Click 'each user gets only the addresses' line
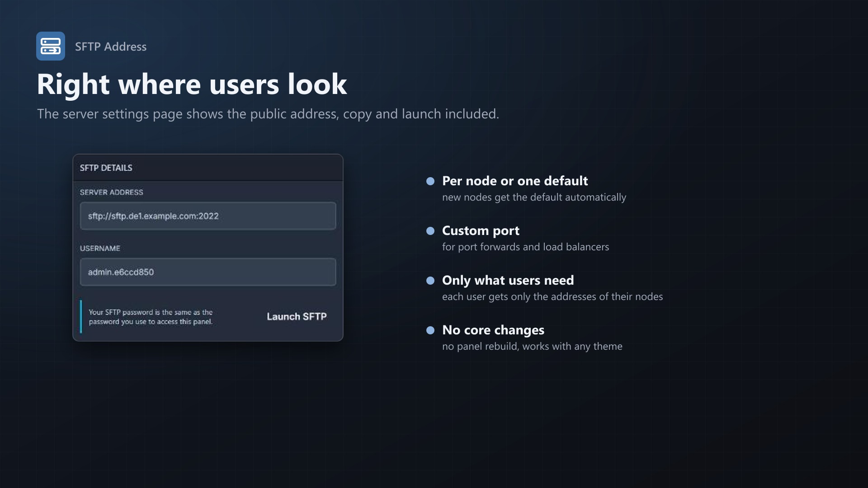This screenshot has width=868, height=488. click(552, 297)
